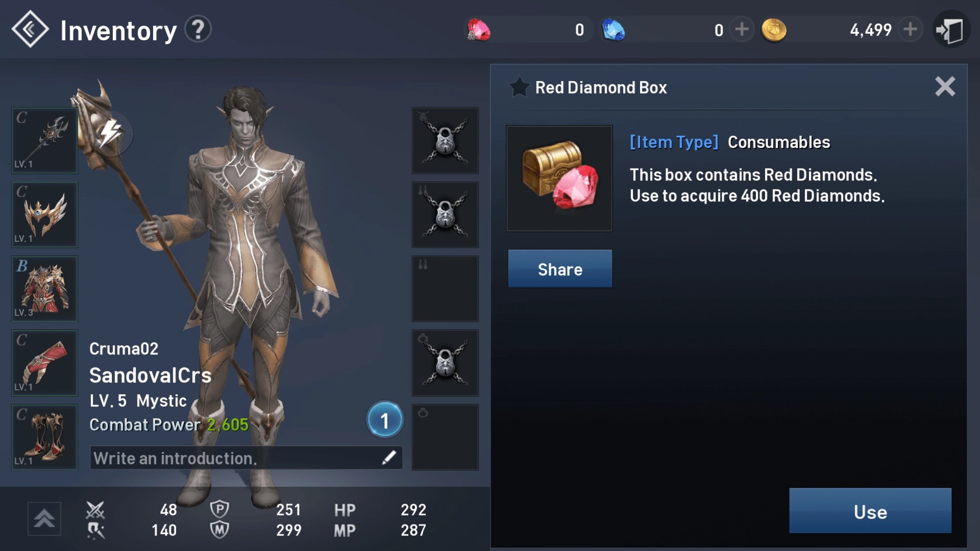This screenshot has height=551, width=980.
Task: Click the Use button
Action: coord(870,511)
